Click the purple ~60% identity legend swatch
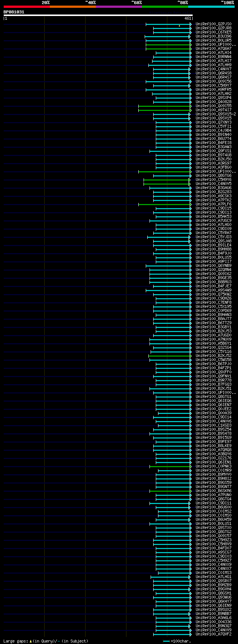The width and height of the screenshot is (238, 644). click(119, 7)
